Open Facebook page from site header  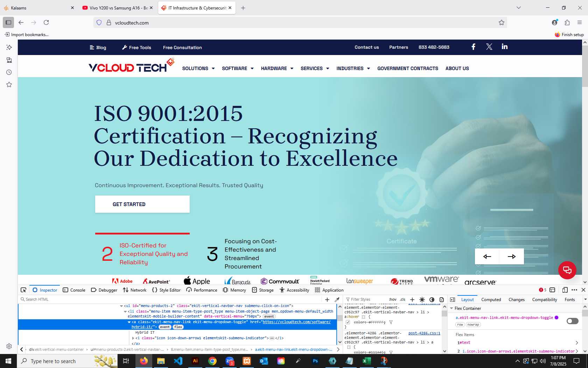tap(473, 47)
